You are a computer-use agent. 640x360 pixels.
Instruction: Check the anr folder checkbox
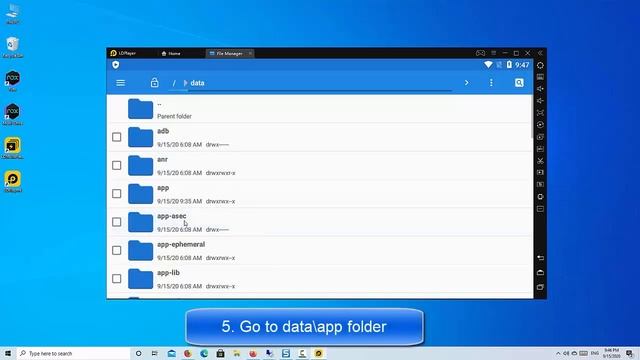[117, 165]
